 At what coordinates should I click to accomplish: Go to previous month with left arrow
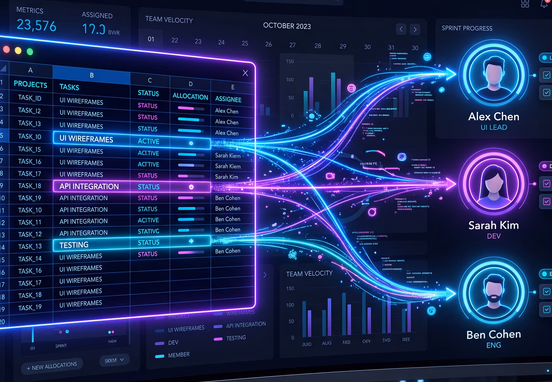click(401, 29)
